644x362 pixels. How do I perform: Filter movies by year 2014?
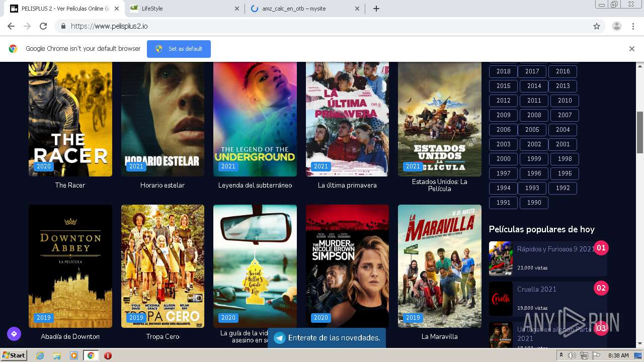534,86
